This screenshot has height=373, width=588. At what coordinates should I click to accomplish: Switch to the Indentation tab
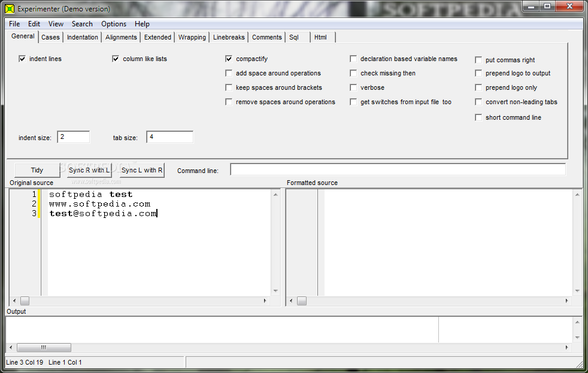click(83, 37)
